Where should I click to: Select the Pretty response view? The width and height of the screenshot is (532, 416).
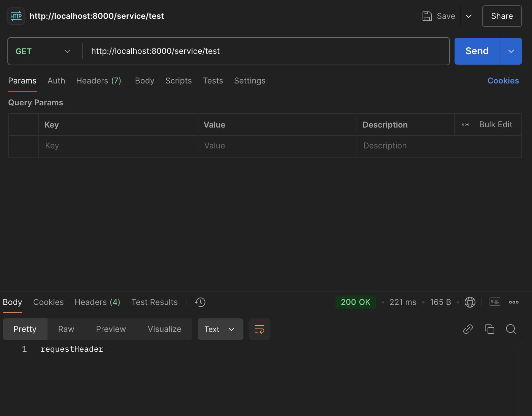click(25, 329)
